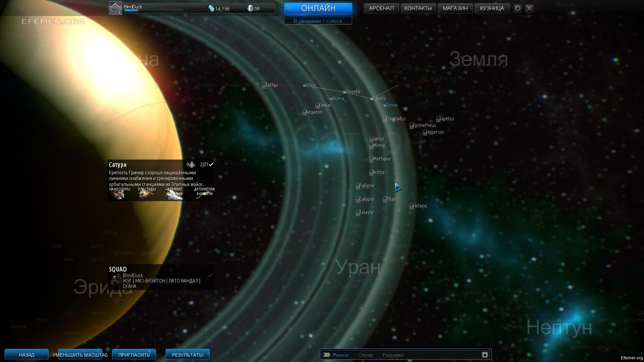Click the credits icon beside 14,196
Viewport: 644px width, 362px height.
pyautogui.click(x=211, y=8)
